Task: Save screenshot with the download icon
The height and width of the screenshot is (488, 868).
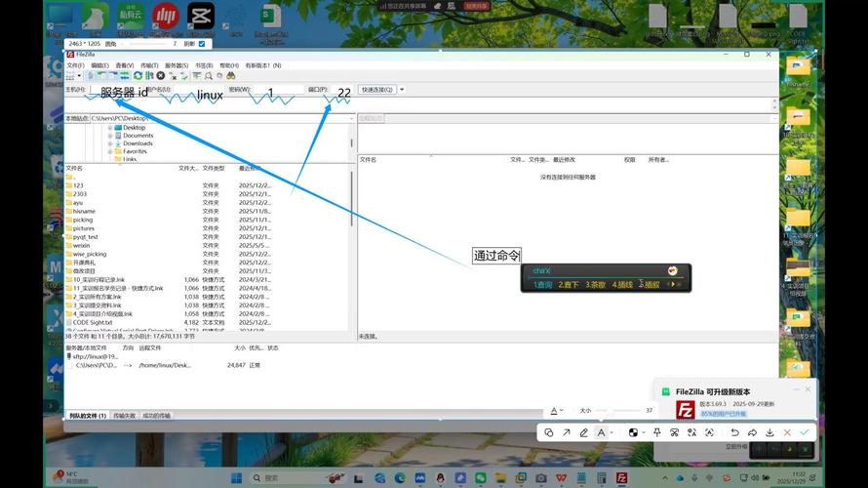Action: (769, 432)
